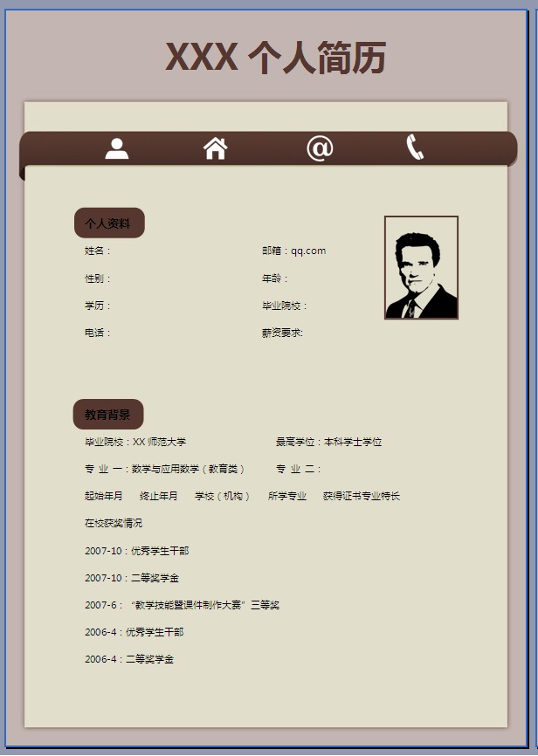Click the 邮箱：qq.com text

point(293,251)
